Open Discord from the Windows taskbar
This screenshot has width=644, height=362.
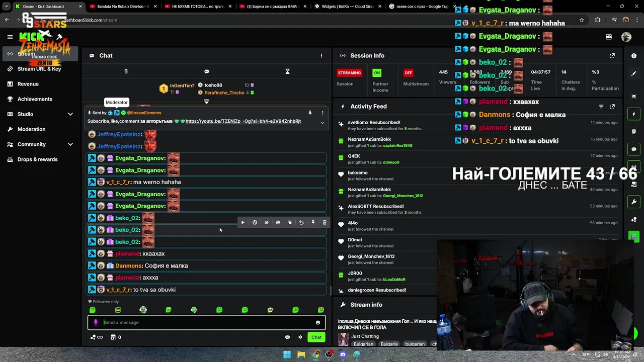click(343, 354)
